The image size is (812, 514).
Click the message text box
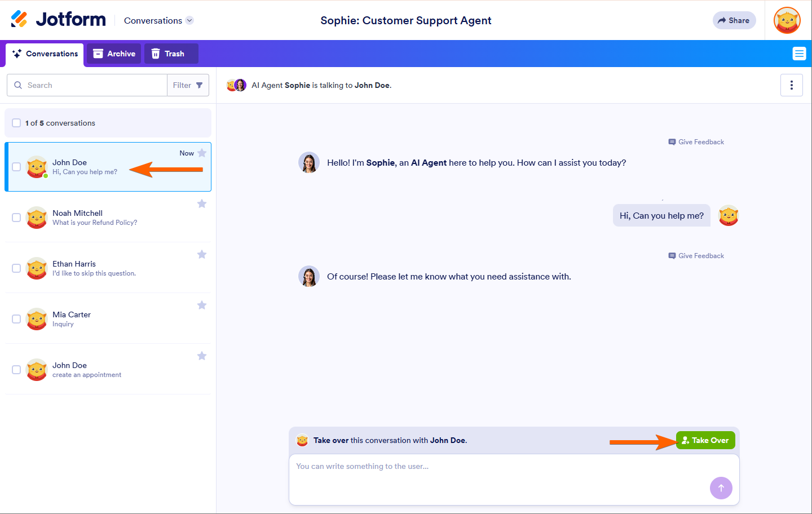[496, 476]
